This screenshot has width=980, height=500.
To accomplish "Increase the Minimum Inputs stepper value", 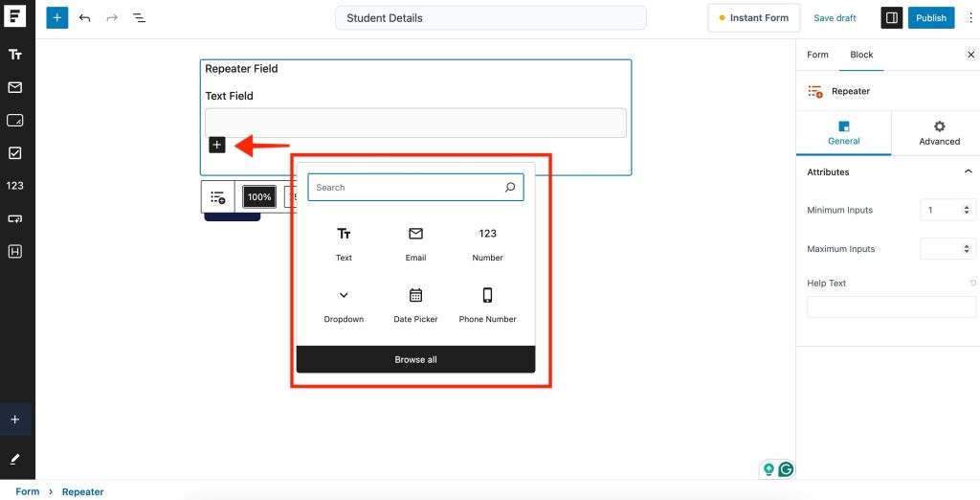I will pyautogui.click(x=967, y=207).
